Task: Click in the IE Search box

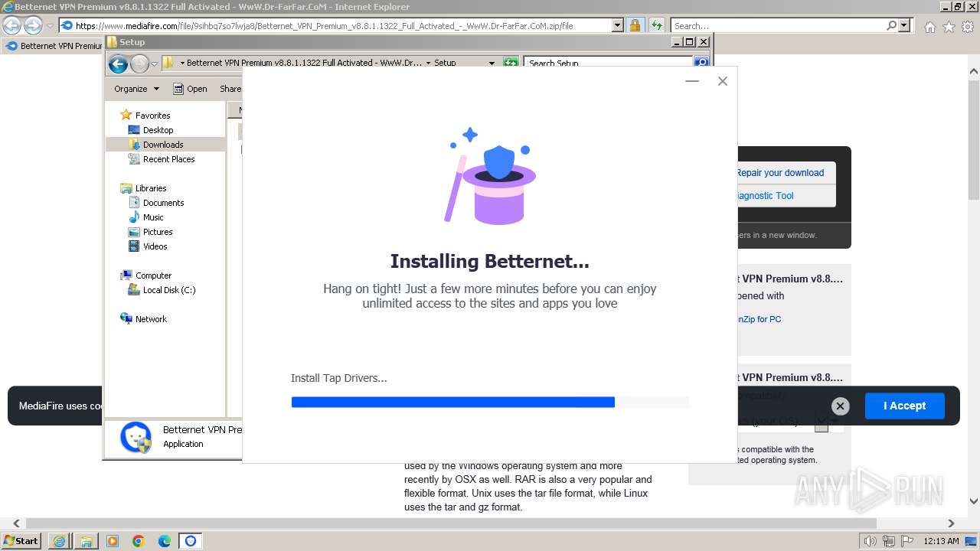Action: coord(777,25)
